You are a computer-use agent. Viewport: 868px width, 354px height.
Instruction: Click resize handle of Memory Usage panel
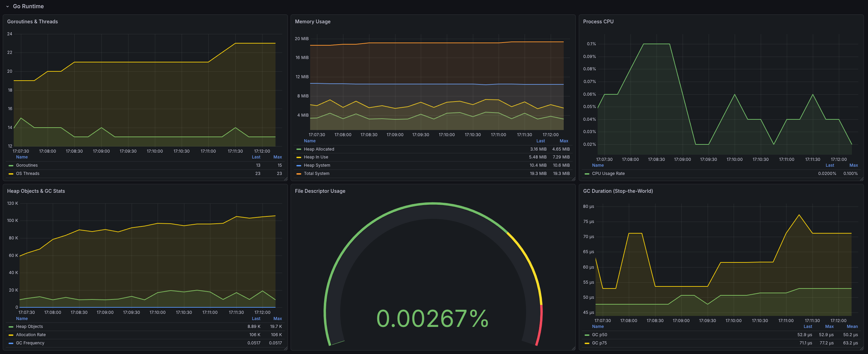pyautogui.click(x=573, y=179)
